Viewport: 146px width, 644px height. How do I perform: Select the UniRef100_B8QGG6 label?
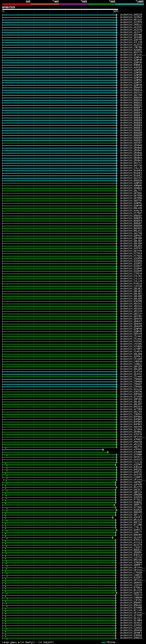click(x=131, y=98)
